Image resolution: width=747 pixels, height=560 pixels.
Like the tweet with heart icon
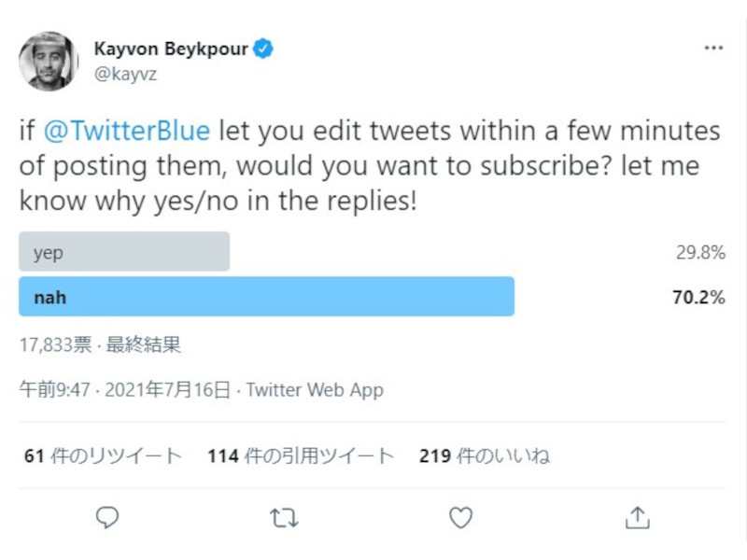459,517
